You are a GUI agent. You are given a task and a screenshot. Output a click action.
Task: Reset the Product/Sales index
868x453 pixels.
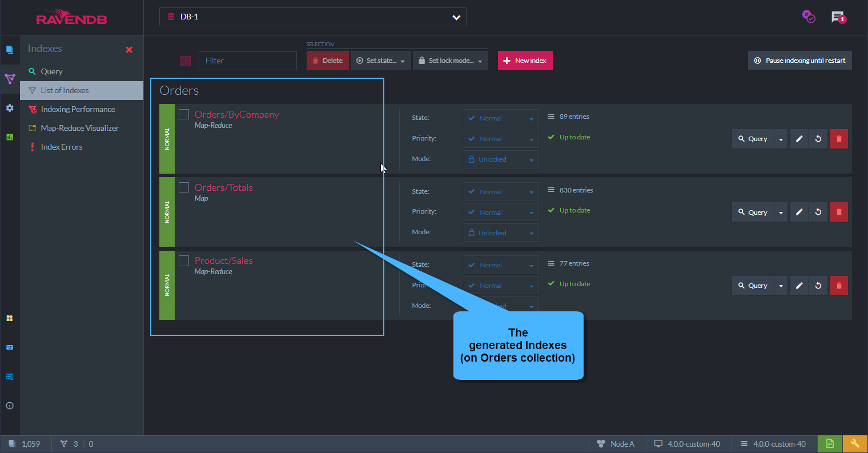(818, 285)
